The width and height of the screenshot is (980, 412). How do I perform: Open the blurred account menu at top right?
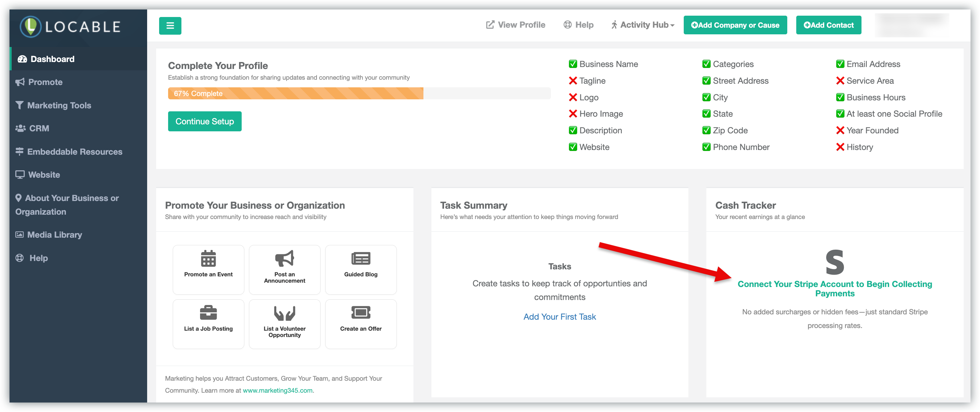[x=911, y=25]
